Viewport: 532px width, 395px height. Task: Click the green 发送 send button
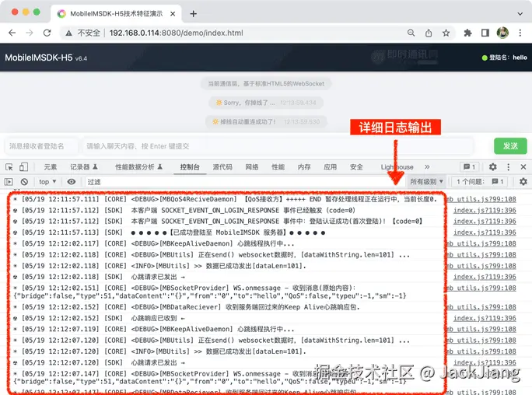pyautogui.click(x=510, y=146)
